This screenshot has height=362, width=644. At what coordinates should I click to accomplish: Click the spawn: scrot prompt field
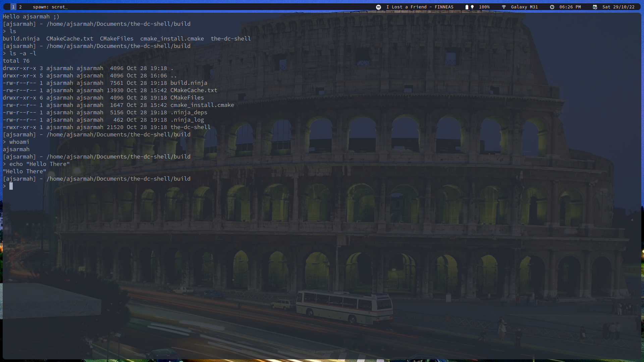click(x=50, y=7)
